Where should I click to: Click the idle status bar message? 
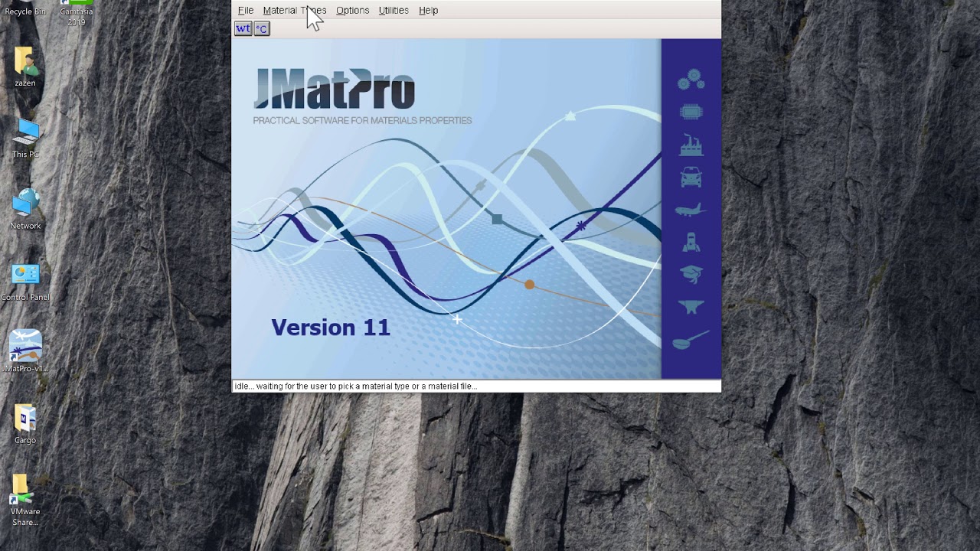[x=356, y=386]
